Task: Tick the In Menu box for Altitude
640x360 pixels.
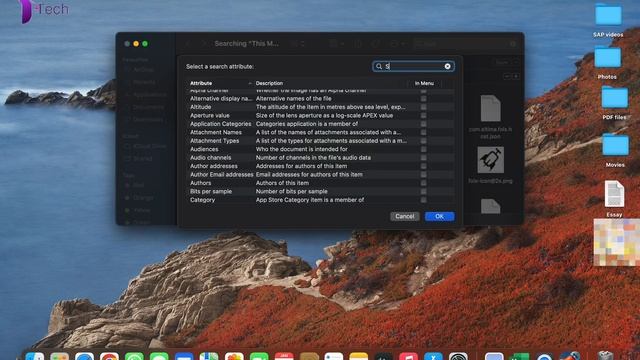Action: (x=424, y=107)
